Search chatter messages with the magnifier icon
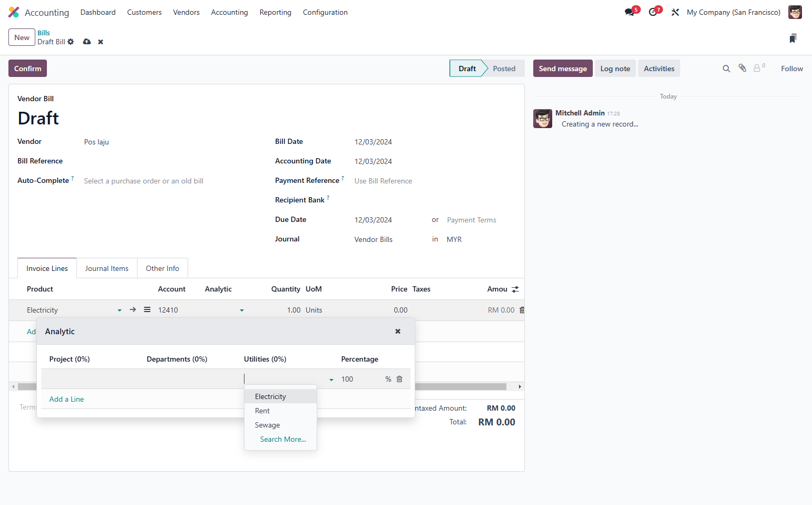Screen dimensions: 812x505 pyautogui.click(x=726, y=69)
